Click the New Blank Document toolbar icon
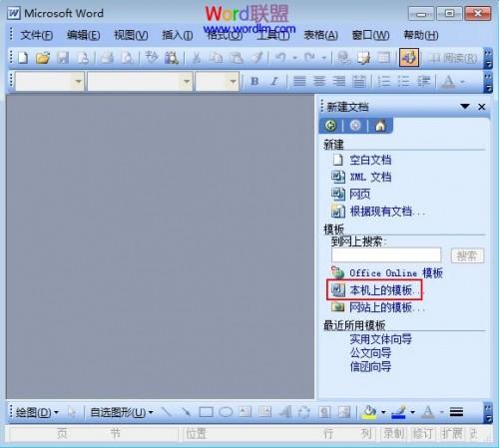Screen dimensions: 499x448 [x=23, y=58]
